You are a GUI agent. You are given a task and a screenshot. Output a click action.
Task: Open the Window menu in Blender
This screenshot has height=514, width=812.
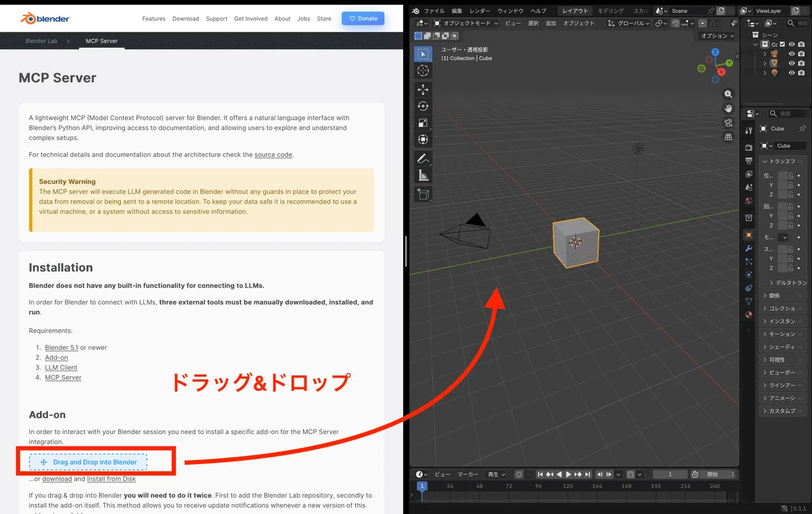[510, 11]
